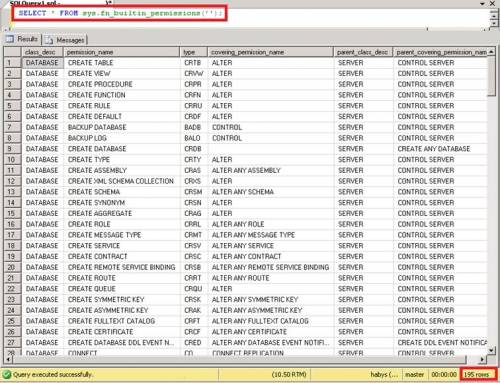Click the horizontal scroll right arrow
This screenshot has height=383, width=500.
coord(483,360)
